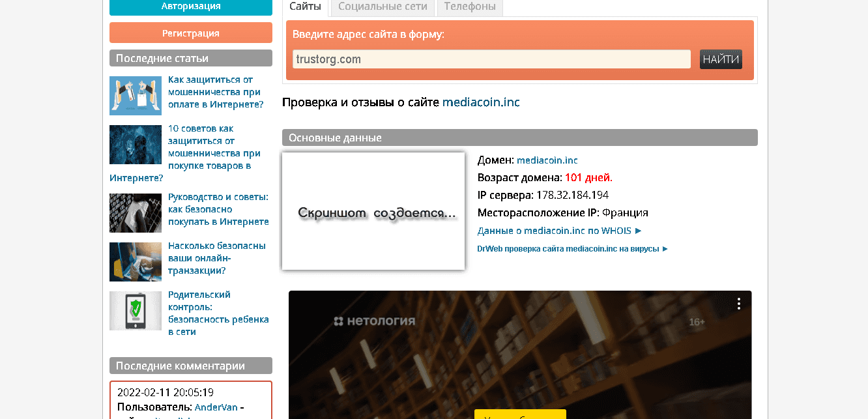This screenshot has height=419, width=868.
Task: Open user AnderVan's profile link
Action: coord(216,407)
